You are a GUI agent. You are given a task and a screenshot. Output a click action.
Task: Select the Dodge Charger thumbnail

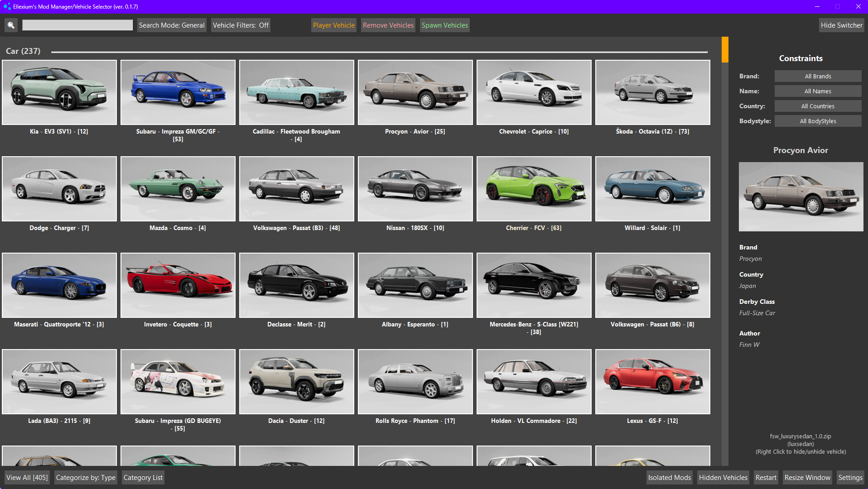click(59, 189)
